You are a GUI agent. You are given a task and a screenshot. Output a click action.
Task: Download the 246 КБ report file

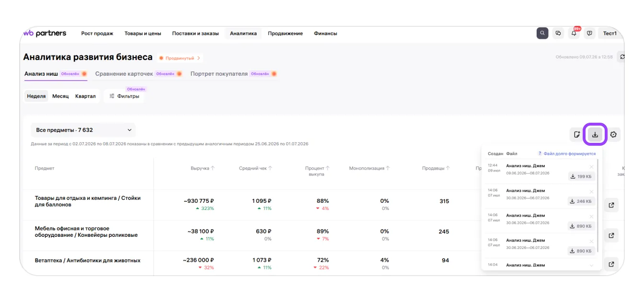point(581,201)
